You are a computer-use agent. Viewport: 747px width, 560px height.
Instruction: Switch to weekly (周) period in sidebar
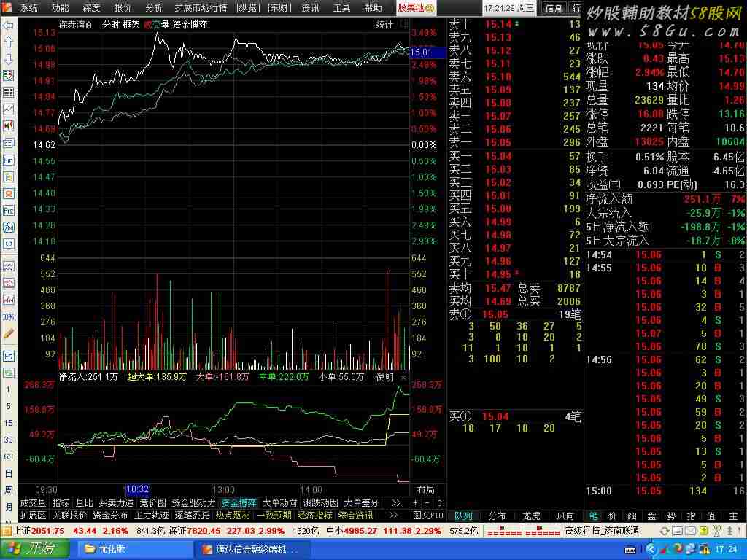(x=9, y=490)
